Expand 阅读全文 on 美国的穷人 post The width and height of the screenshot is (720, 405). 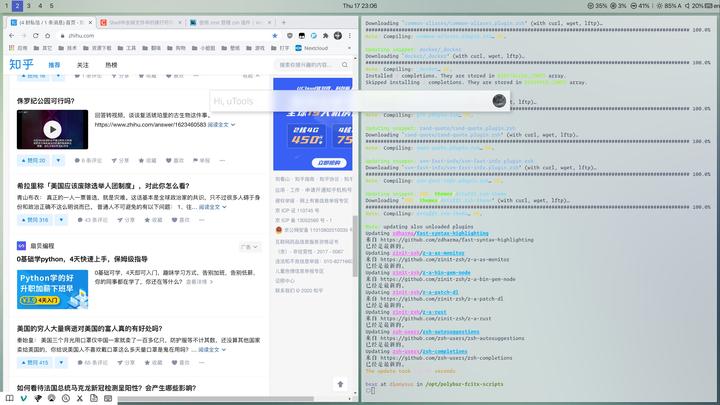tap(212, 349)
